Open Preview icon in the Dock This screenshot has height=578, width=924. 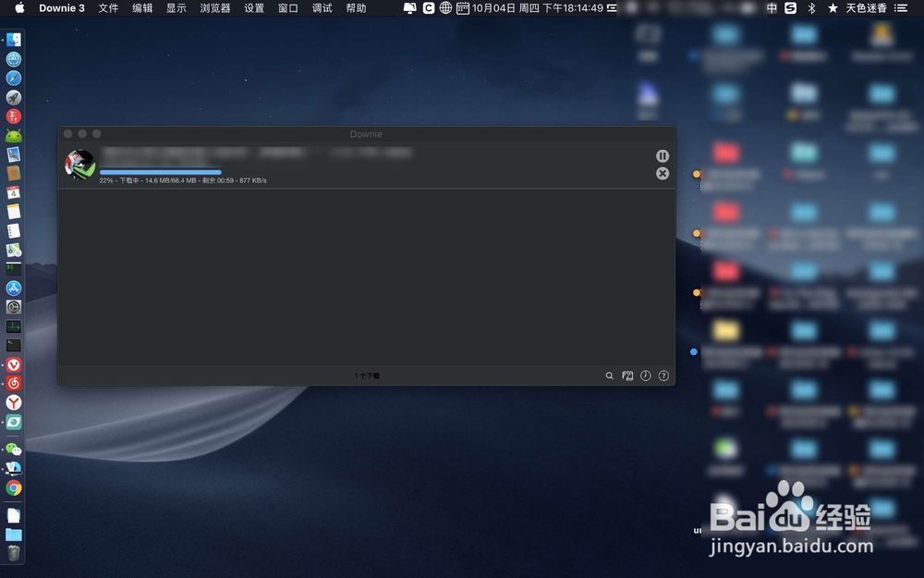pos(14,154)
